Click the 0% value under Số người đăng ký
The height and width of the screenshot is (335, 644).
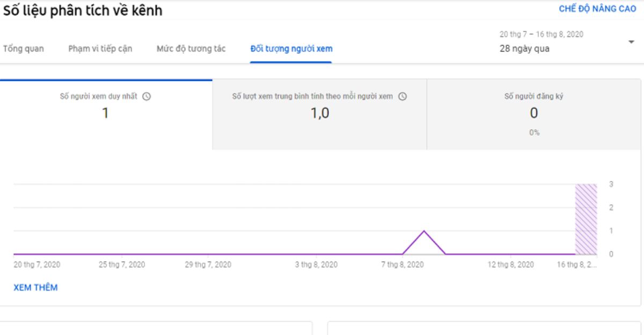click(534, 132)
